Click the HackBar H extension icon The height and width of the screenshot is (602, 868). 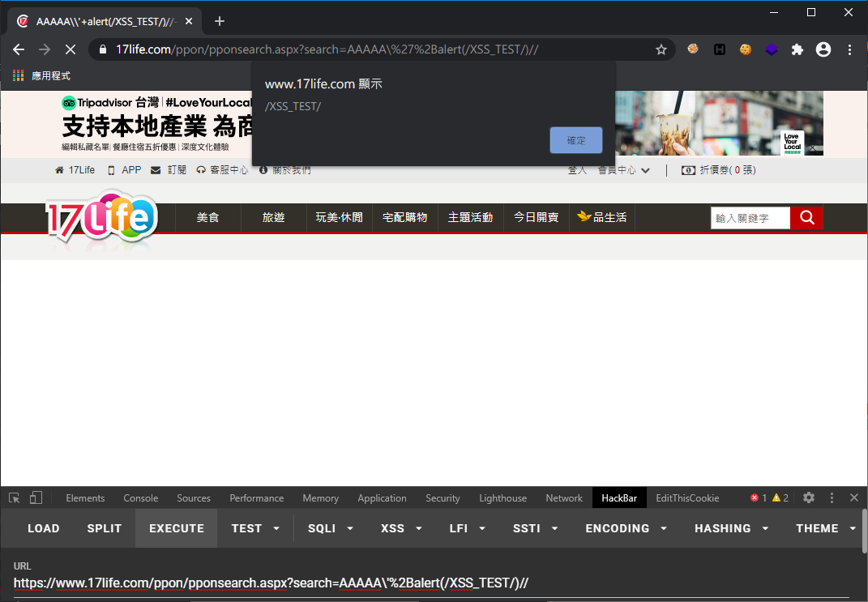pos(719,49)
